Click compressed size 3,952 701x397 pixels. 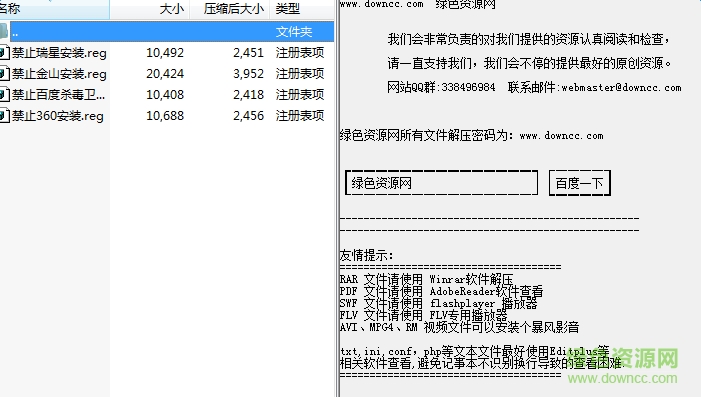249,74
